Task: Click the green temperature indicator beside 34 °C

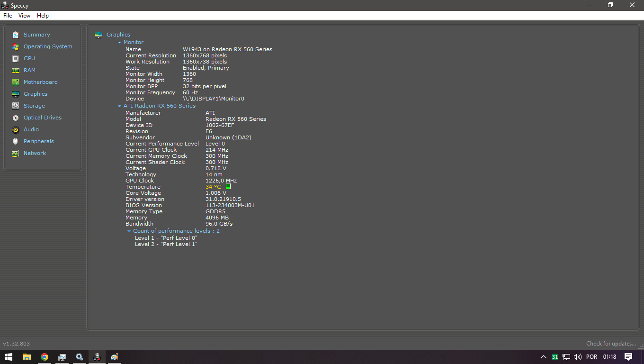Action: [x=228, y=186]
